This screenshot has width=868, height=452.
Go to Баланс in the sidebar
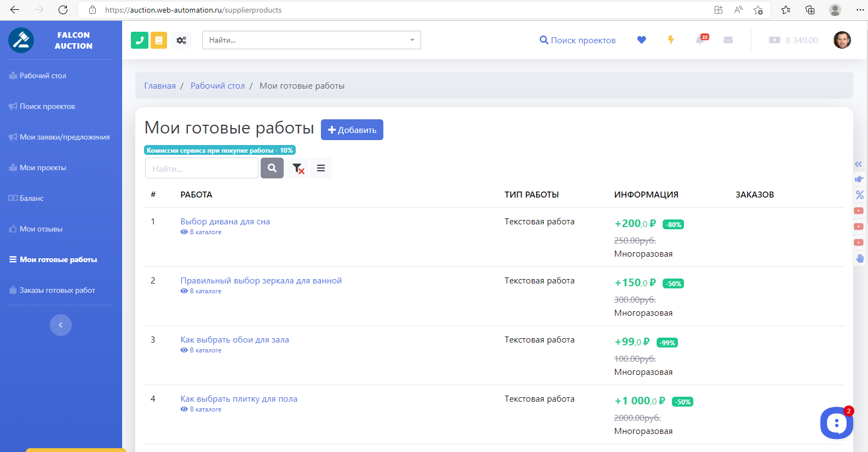pos(32,198)
